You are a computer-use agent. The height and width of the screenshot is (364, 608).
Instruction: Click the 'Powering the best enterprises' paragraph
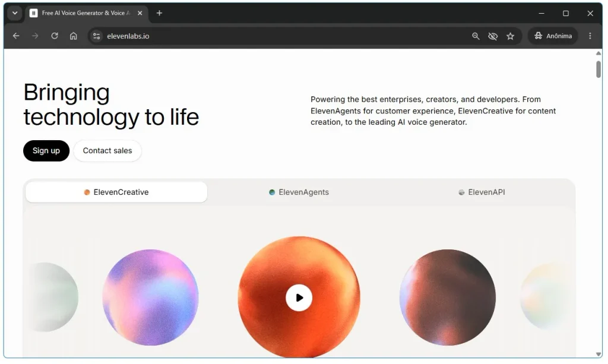[433, 111]
